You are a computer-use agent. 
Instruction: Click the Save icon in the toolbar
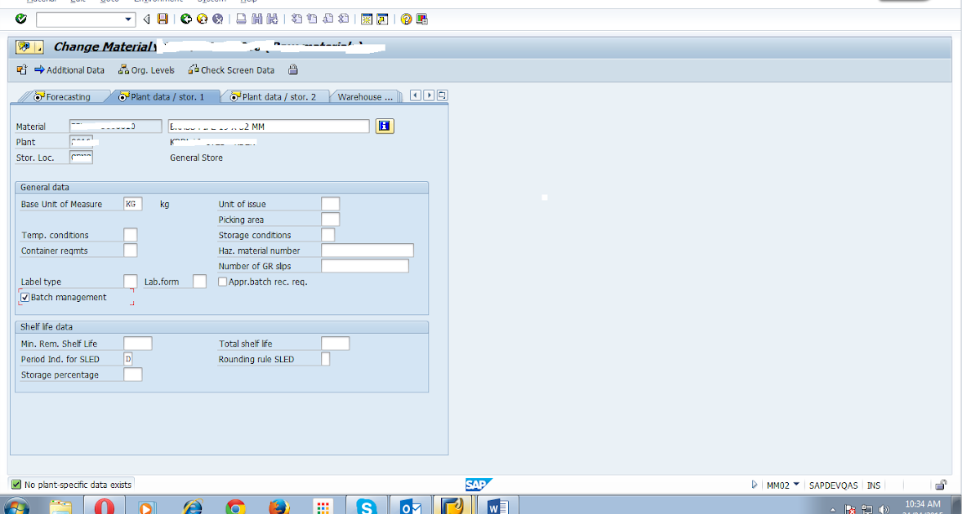163,19
